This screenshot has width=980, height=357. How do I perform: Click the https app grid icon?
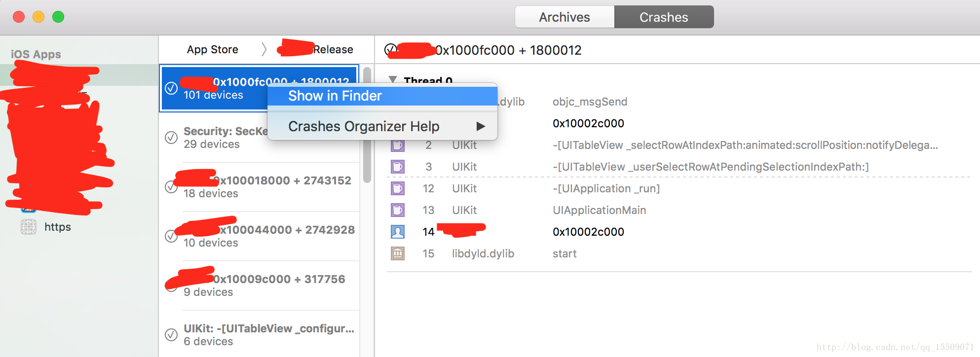point(29,227)
